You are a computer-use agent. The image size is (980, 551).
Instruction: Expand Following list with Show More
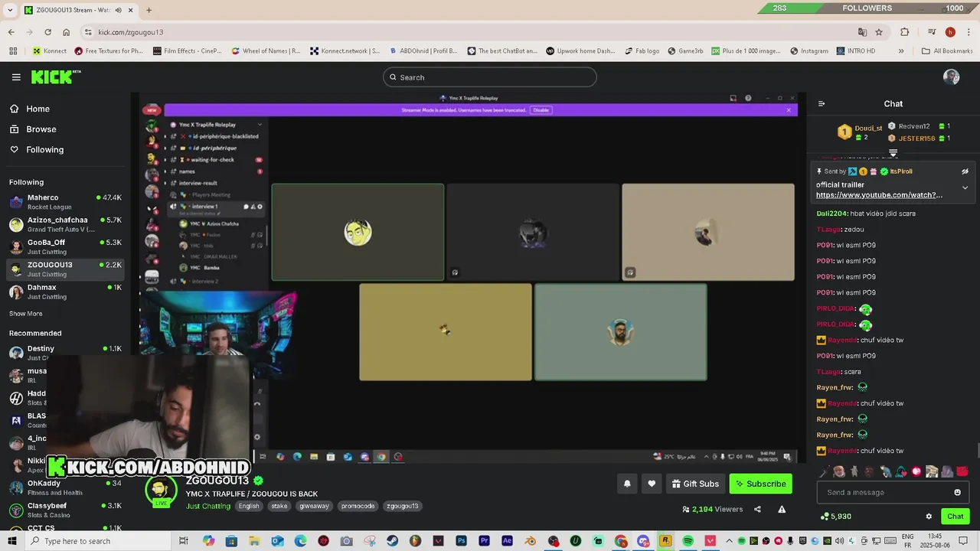pos(25,314)
